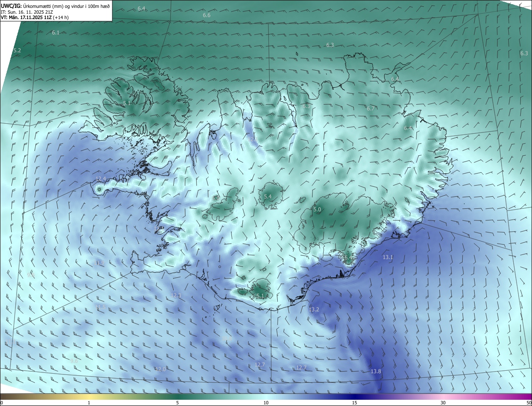This screenshot has height=406, width=532.
Task: Click the 6.6 value label
Action: tap(207, 15)
